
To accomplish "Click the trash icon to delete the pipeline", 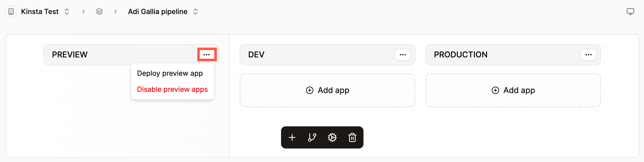I will point(352,137).
